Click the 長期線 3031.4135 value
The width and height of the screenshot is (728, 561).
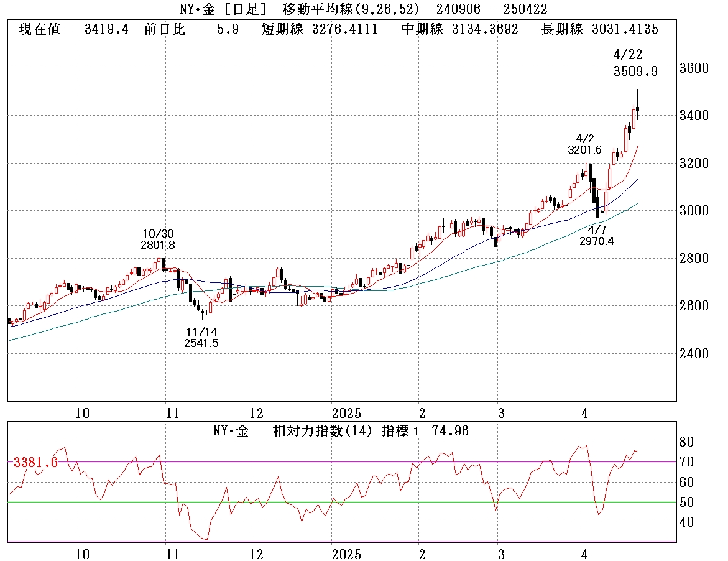click(x=600, y=29)
